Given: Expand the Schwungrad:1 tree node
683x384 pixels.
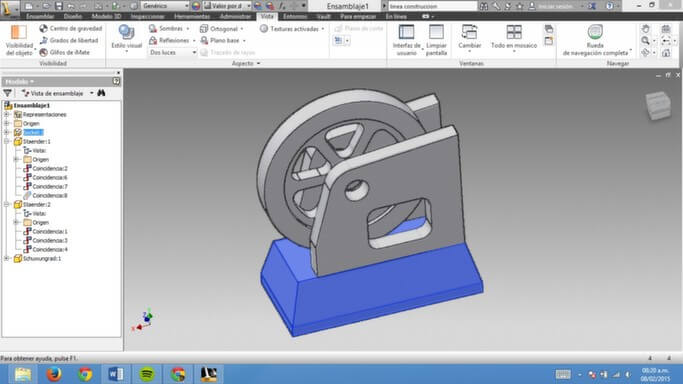Looking at the screenshot, I should [x=7, y=259].
